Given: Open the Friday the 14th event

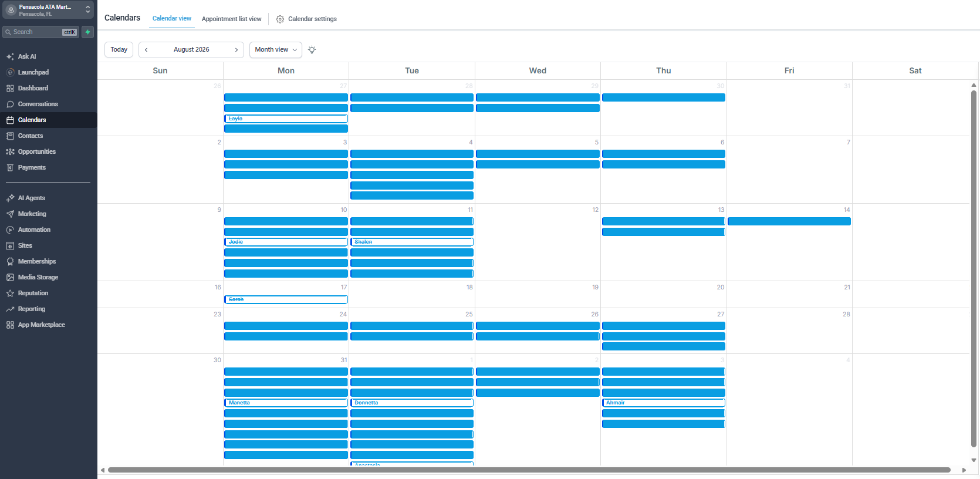Looking at the screenshot, I should pos(789,221).
